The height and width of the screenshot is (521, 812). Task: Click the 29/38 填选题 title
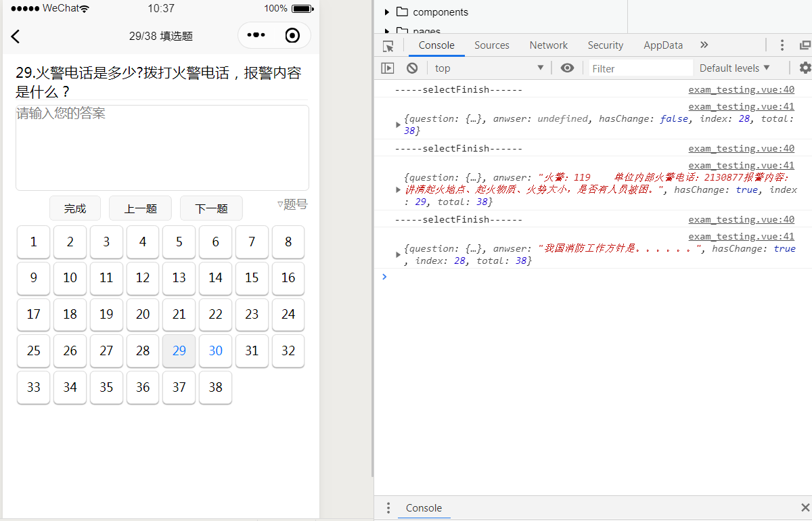click(161, 37)
